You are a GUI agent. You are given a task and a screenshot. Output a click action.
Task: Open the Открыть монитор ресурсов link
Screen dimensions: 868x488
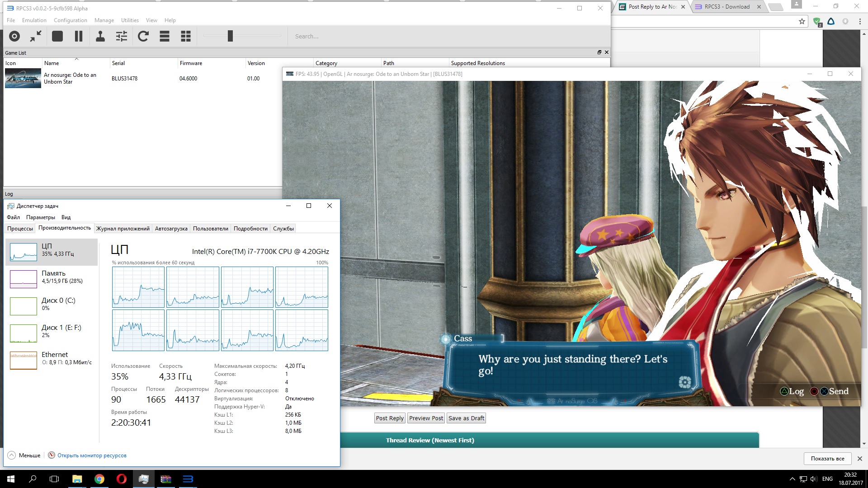(x=92, y=455)
